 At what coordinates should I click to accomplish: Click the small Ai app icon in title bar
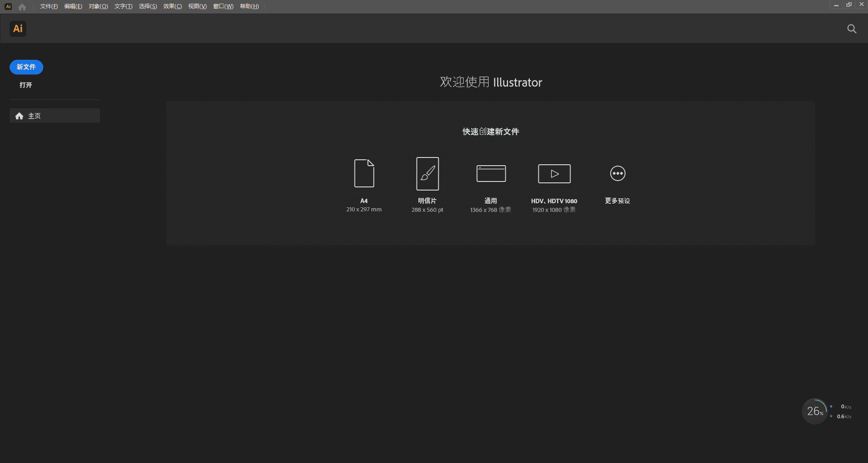click(x=8, y=6)
